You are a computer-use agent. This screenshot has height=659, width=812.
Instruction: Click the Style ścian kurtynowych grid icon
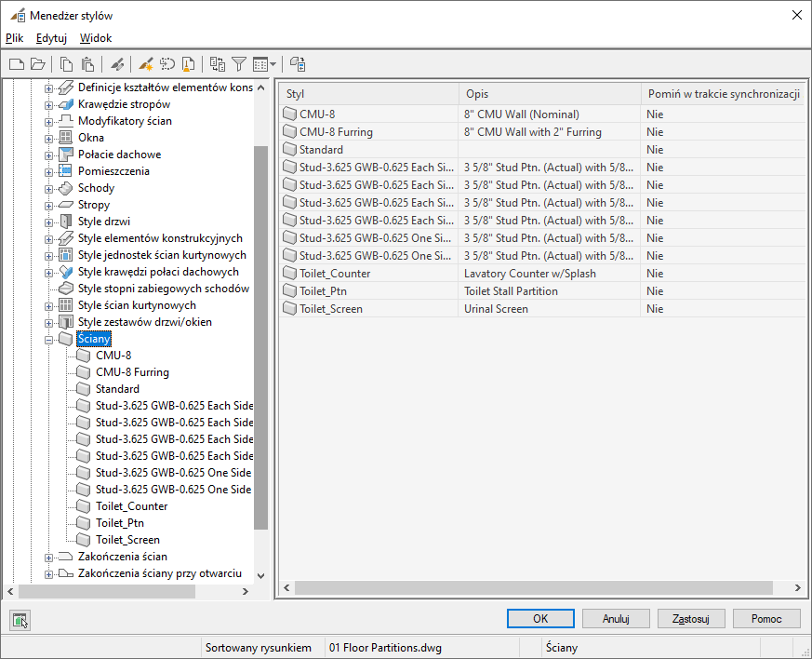[65, 305]
